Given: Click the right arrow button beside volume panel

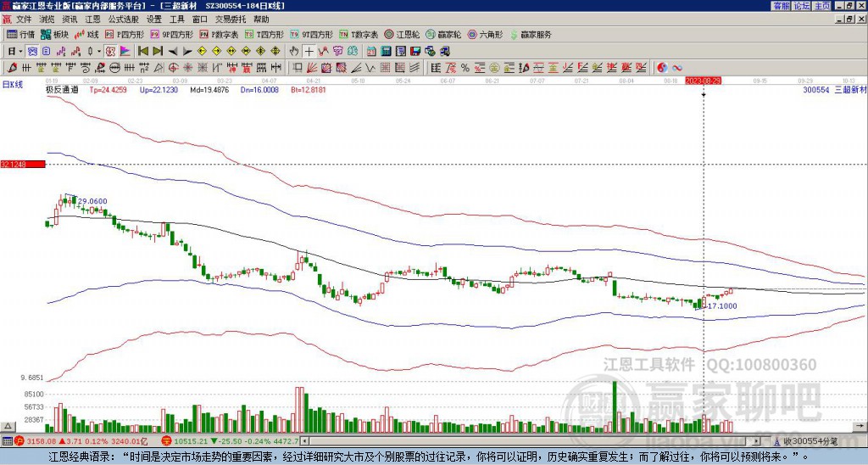Looking at the screenshot, I should [x=860, y=426].
